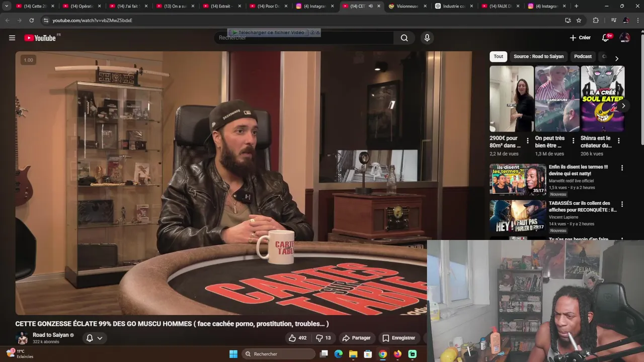Start voice search with the microphone
The height and width of the screenshot is (362, 644).
coord(427,38)
